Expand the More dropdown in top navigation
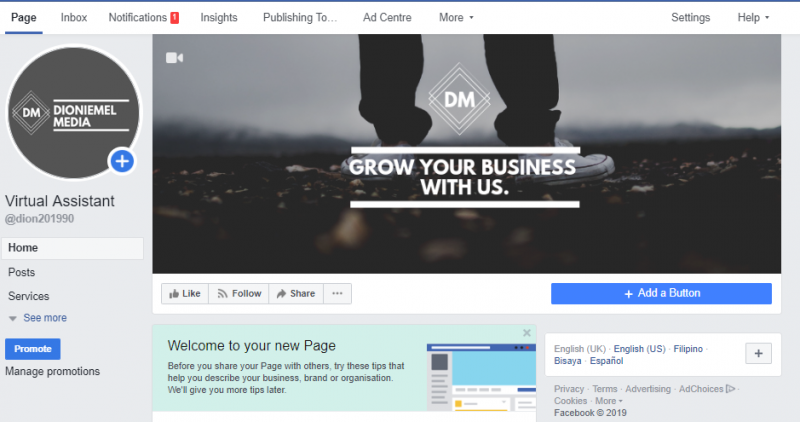The image size is (800, 422). pos(456,17)
